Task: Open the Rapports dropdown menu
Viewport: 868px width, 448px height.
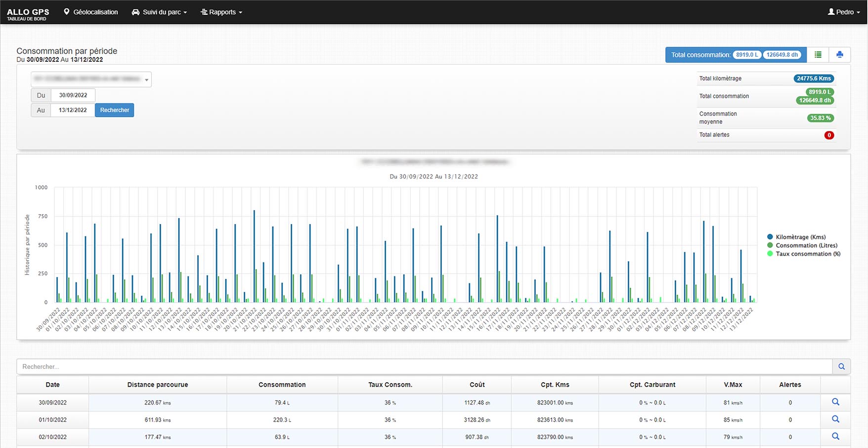Action: coord(221,12)
